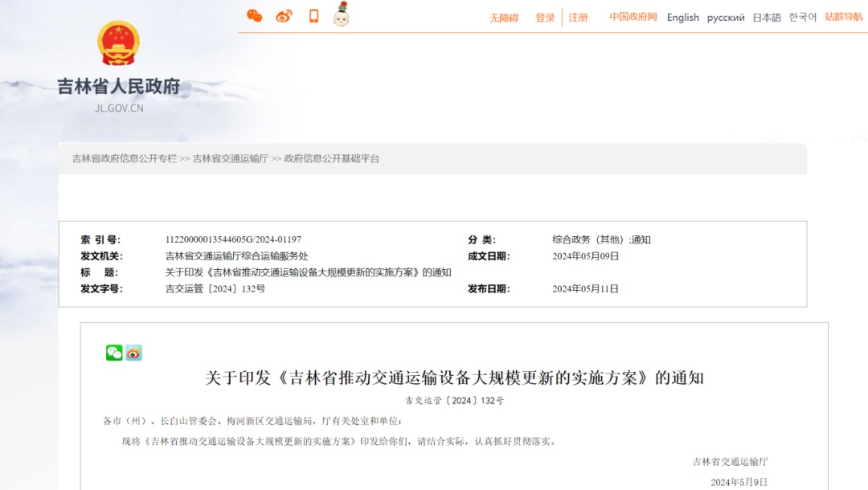Select index number 11220000013544605G/2024-01197
This screenshot has height=490, width=868.
point(233,239)
